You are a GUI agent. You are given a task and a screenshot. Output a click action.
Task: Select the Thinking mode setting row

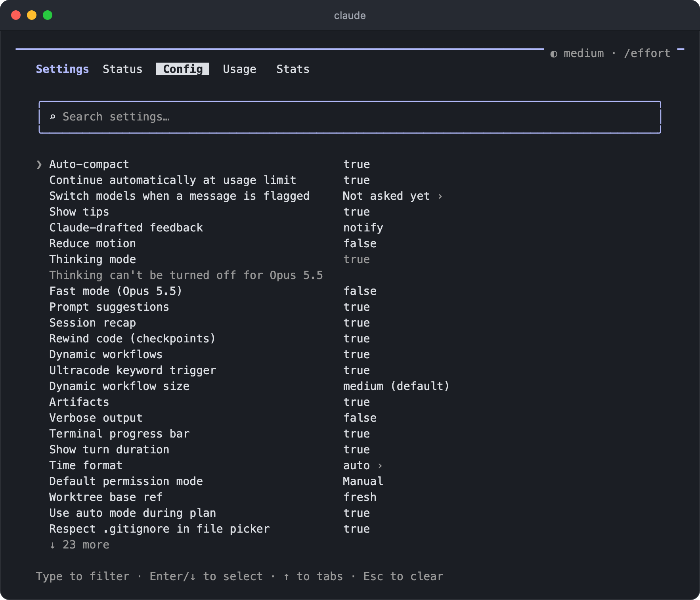click(x=210, y=260)
